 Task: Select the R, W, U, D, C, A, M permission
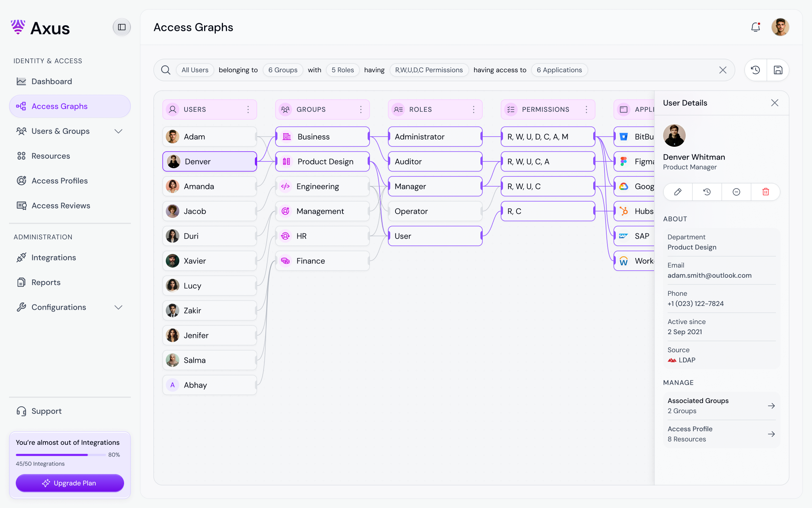click(548, 137)
